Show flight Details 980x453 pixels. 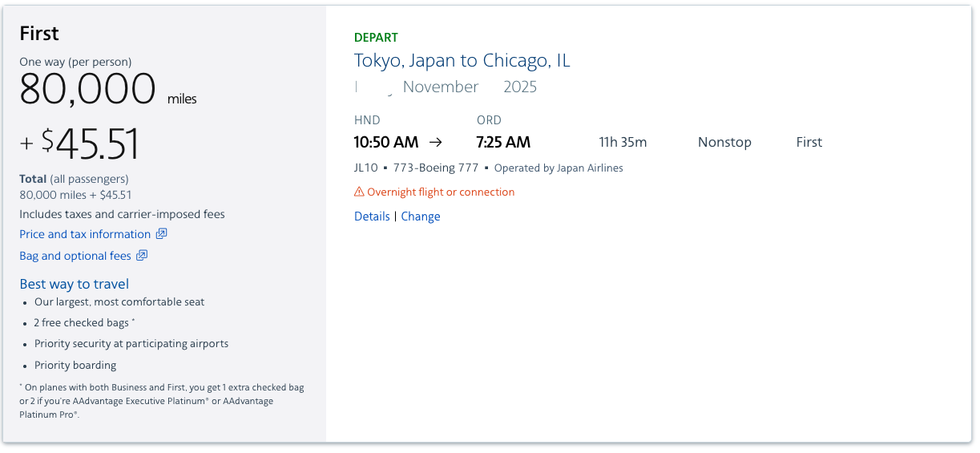[372, 216]
